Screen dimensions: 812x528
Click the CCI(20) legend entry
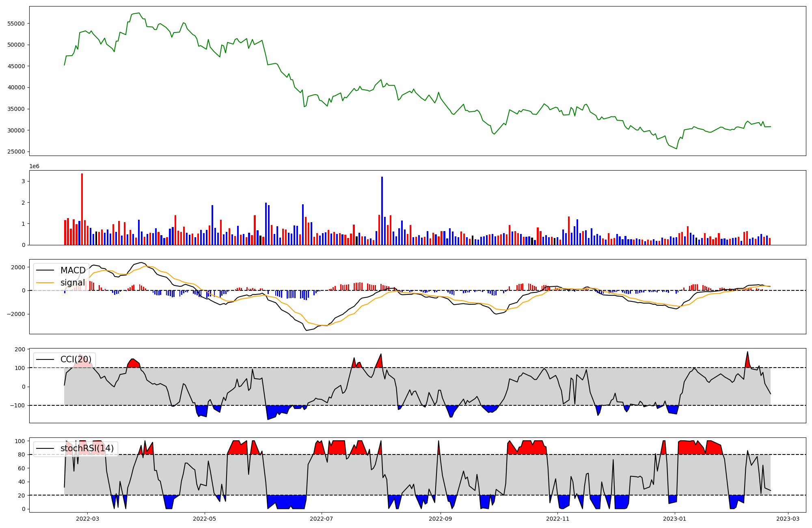(x=76, y=359)
